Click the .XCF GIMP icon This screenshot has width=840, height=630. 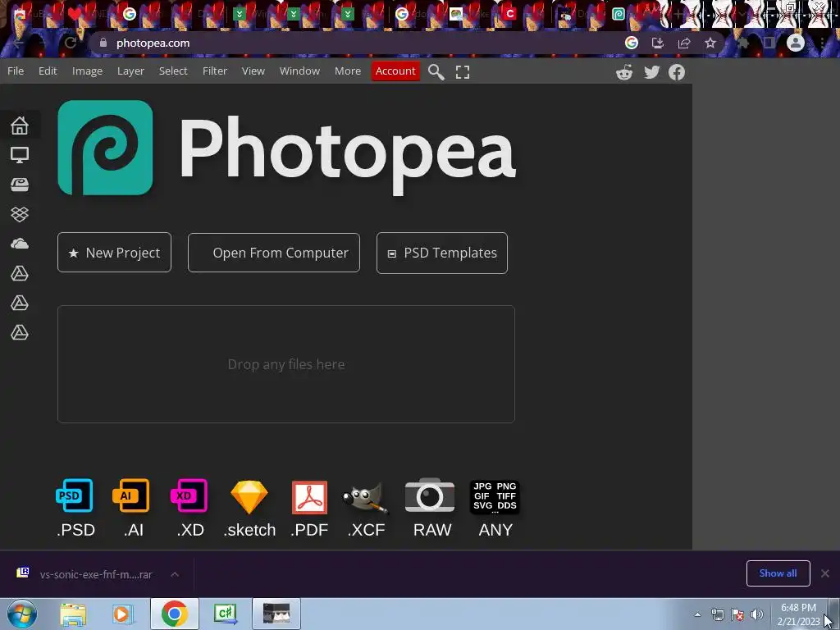point(366,498)
